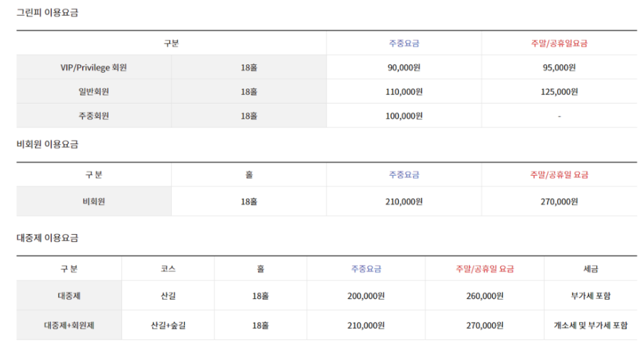Click the 125,000원 weekend fee cell
This screenshot has width=644, height=347.
pos(559,91)
